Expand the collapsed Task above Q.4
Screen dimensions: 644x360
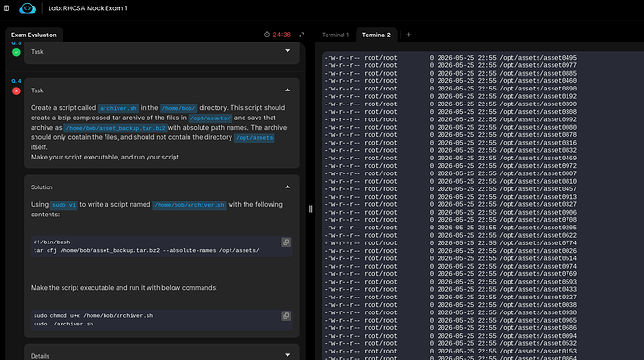coord(287,51)
